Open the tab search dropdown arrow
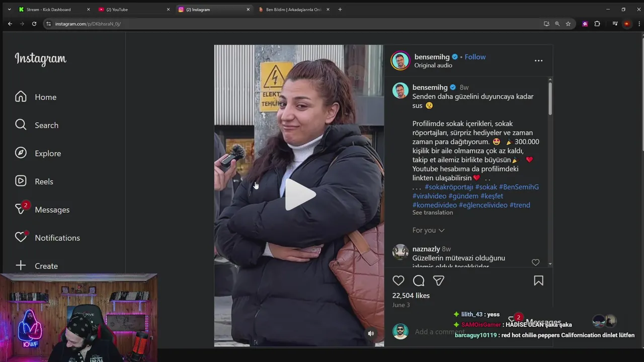 9,10
